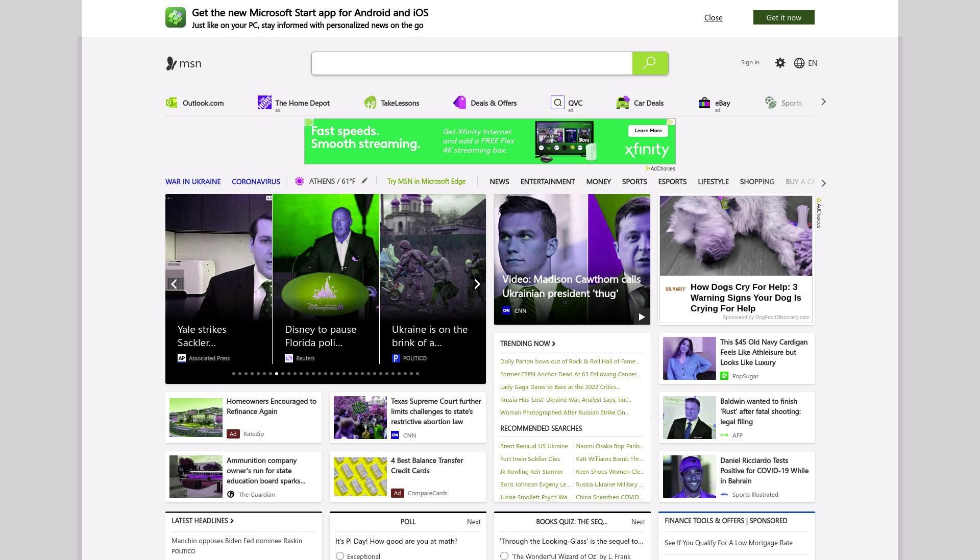Click the MSN logo
980x560 pixels.
184,63
